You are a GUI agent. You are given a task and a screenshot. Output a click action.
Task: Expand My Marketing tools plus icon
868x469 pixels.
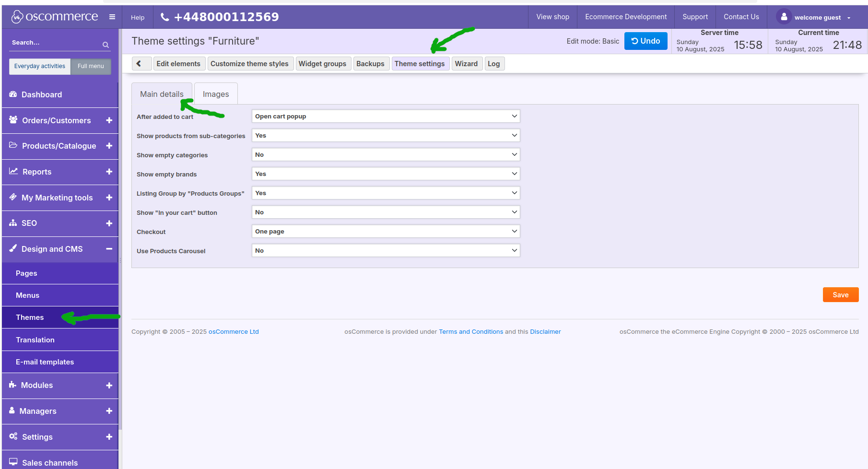tap(109, 198)
